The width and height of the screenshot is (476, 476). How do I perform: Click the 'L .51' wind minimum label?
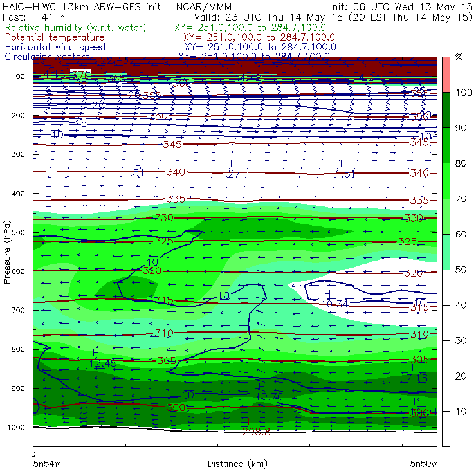point(138,168)
